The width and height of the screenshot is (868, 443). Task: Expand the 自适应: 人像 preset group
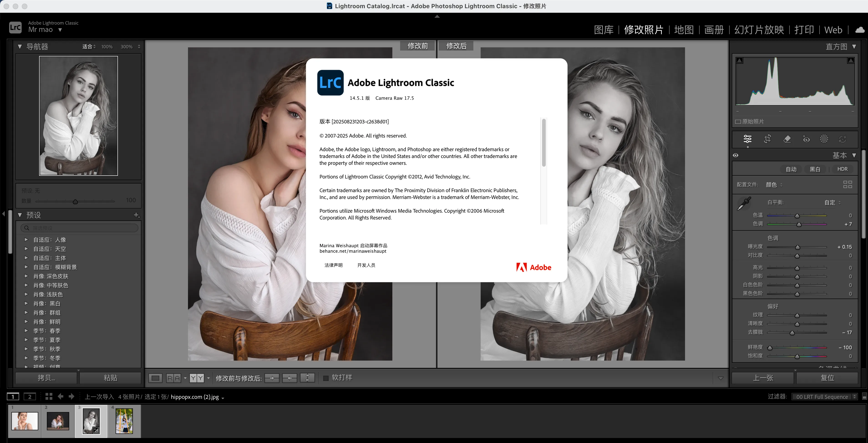26,240
